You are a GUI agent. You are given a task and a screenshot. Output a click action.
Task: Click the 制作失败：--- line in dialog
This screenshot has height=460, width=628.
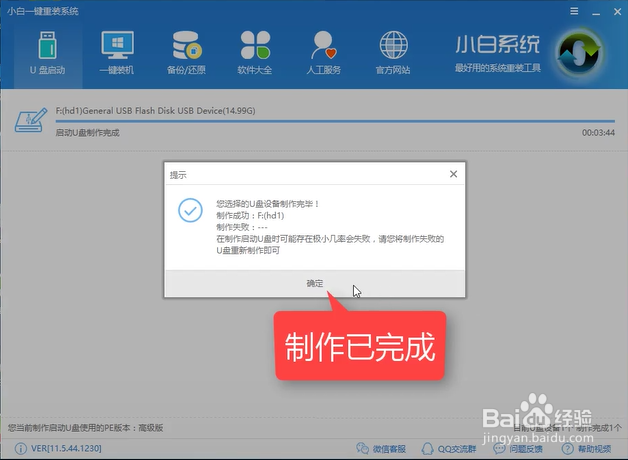[242, 227]
